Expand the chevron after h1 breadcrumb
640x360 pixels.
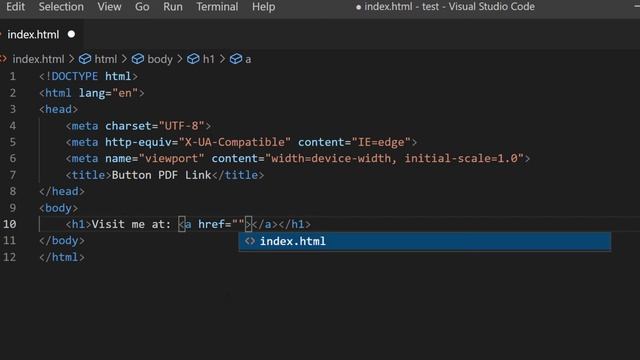point(222,59)
